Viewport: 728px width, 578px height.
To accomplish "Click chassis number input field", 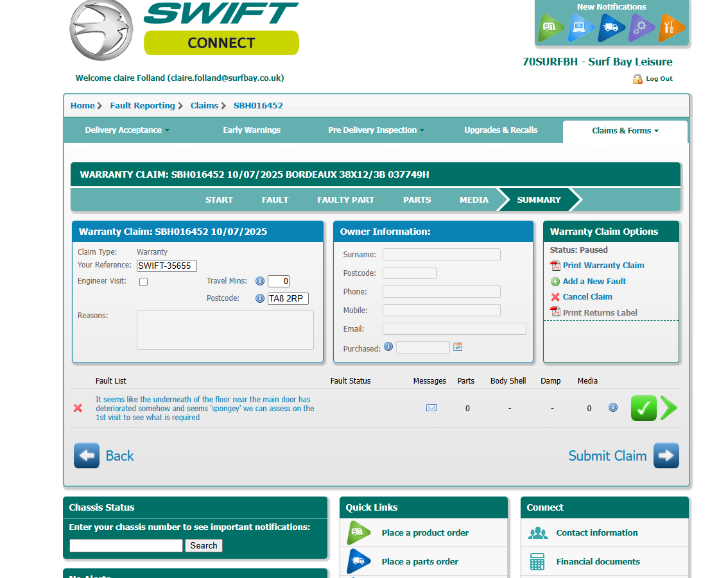I will (126, 545).
